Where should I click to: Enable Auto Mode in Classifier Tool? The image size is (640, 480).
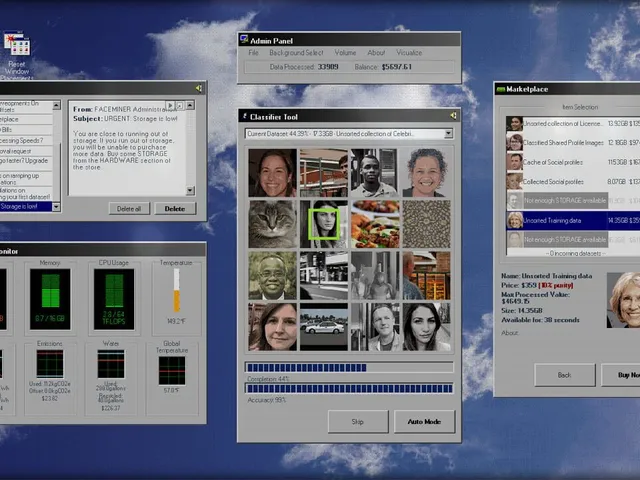[x=424, y=422]
